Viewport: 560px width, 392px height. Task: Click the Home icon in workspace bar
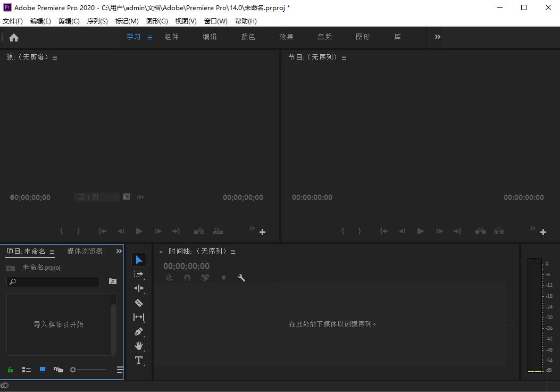pyautogui.click(x=14, y=37)
